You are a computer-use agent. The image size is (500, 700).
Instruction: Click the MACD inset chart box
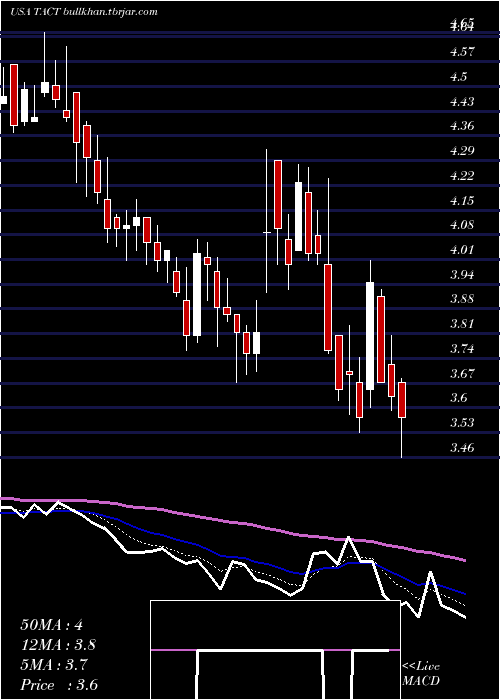275,650
